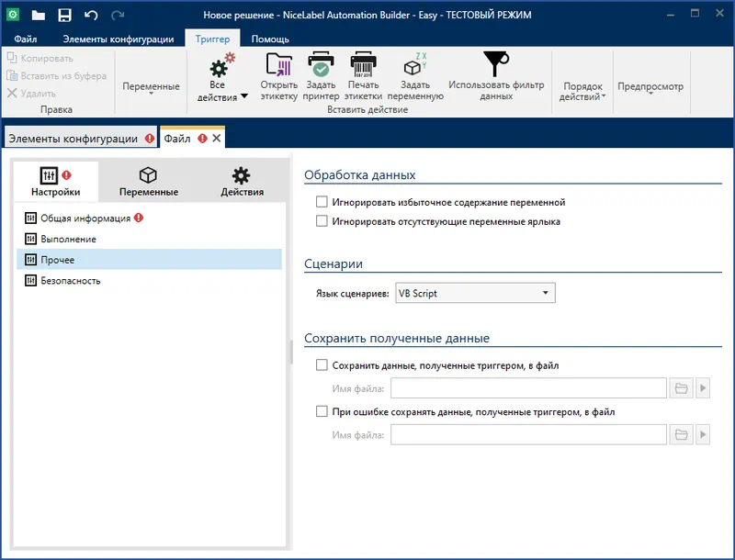This screenshot has height=560, width=735.
Task: Open the Помощь ribbon tab
Action: point(270,39)
